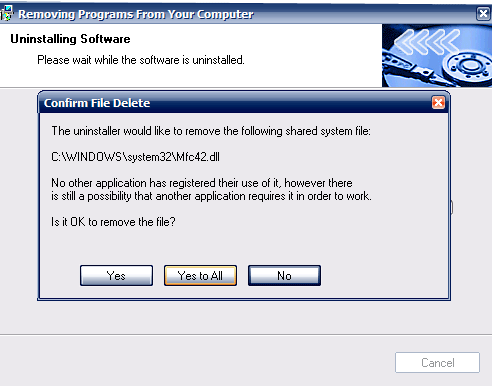Close the Removing Programs window
Screen dimensions: 492x386
click(x=483, y=14)
